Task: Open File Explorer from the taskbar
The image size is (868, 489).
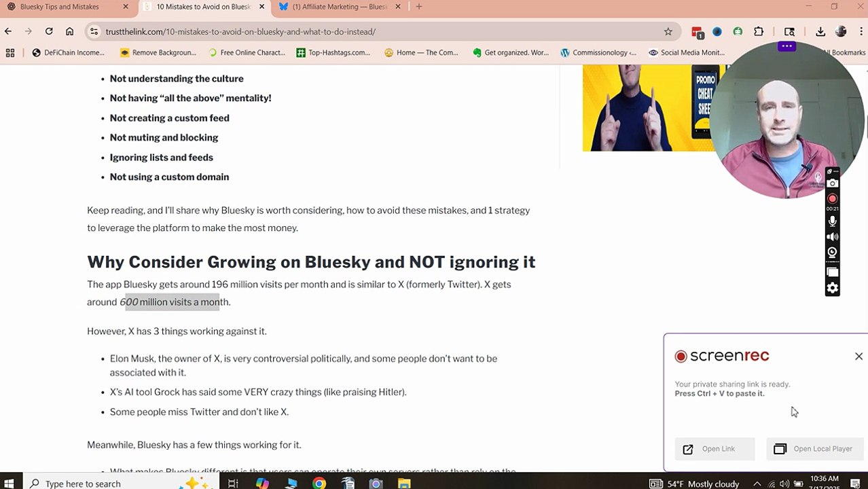Action: coord(404,483)
